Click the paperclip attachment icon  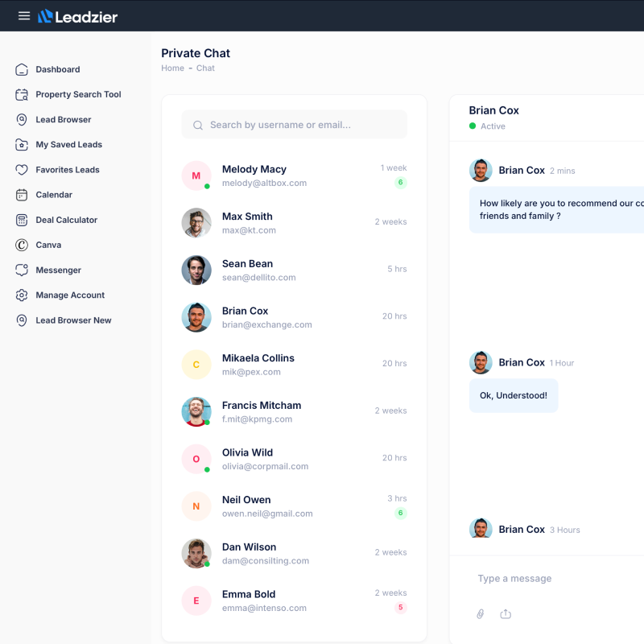tap(481, 614)
